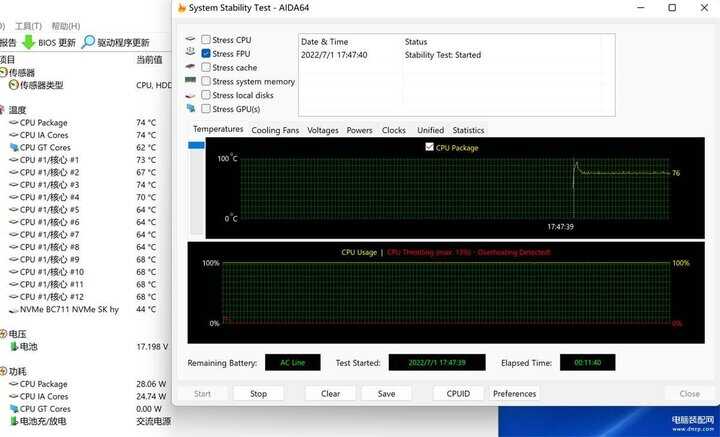The image size is (720, 437).
Task: Click the NVMe BC711 drive icon
Action: click(12, 309)
